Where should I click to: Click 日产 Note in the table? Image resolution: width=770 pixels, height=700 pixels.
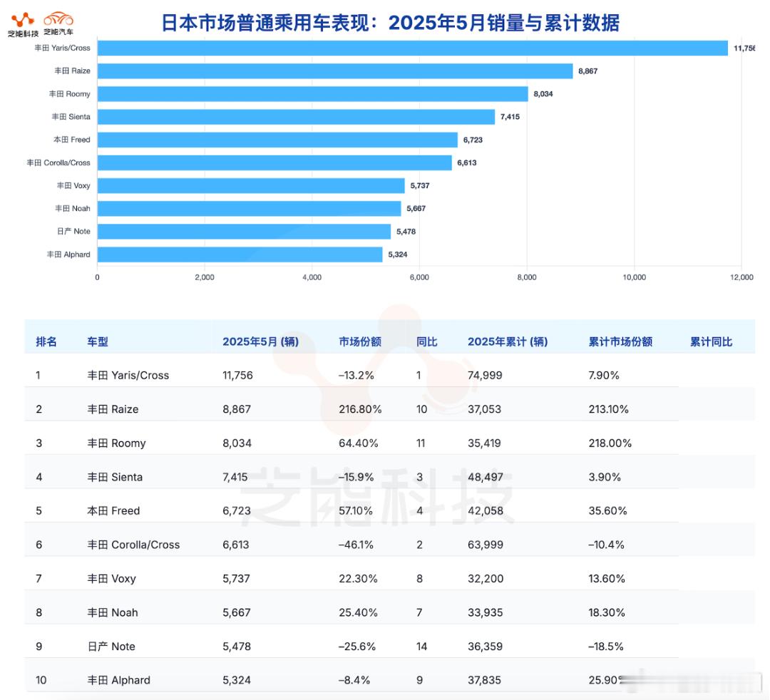[x=111, y=647]
